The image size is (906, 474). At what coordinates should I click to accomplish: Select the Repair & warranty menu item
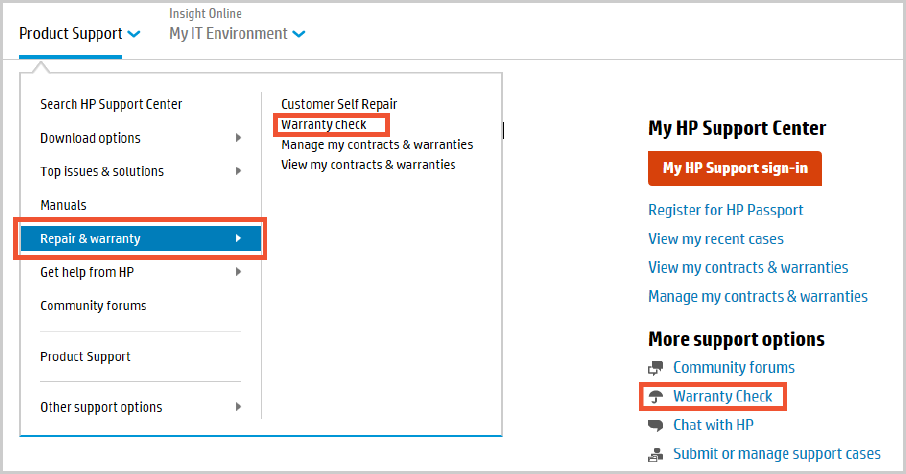pyautogui.click(x=90, y=238)
